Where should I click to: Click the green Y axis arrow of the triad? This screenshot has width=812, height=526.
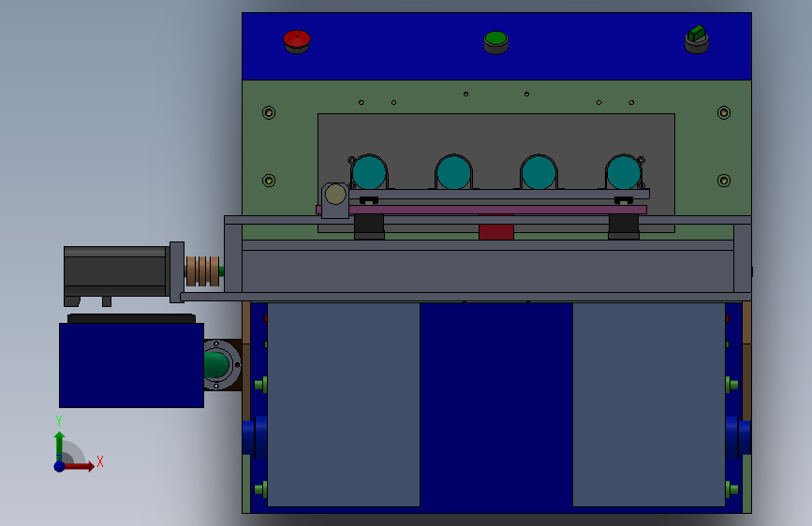60,446
